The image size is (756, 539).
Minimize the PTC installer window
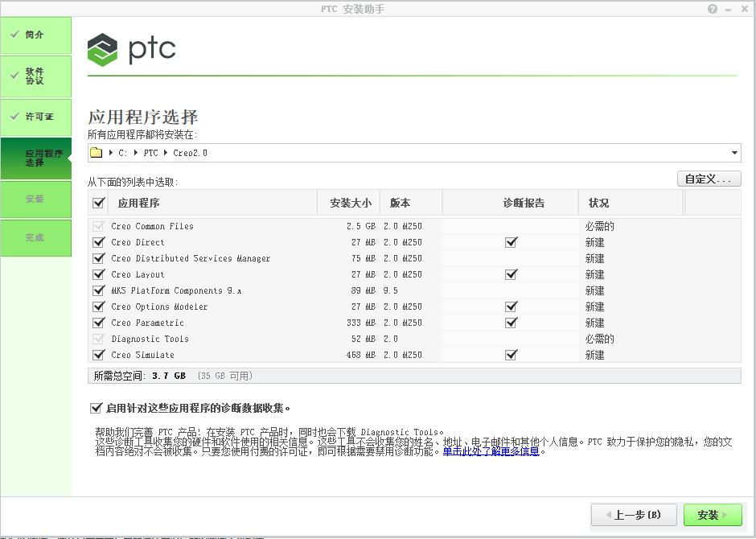(728, 9)
